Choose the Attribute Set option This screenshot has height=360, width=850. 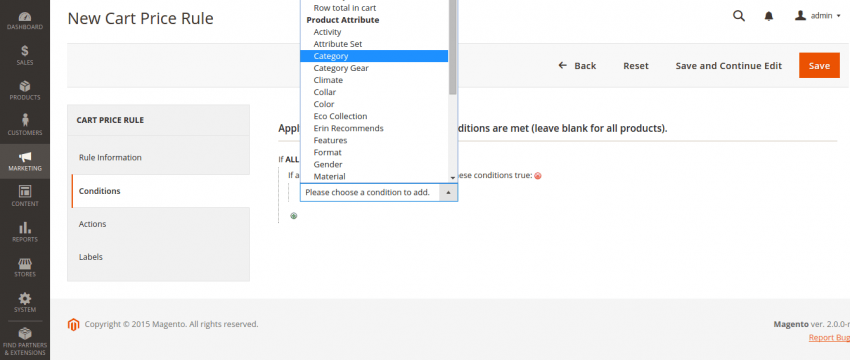[338, 44]
